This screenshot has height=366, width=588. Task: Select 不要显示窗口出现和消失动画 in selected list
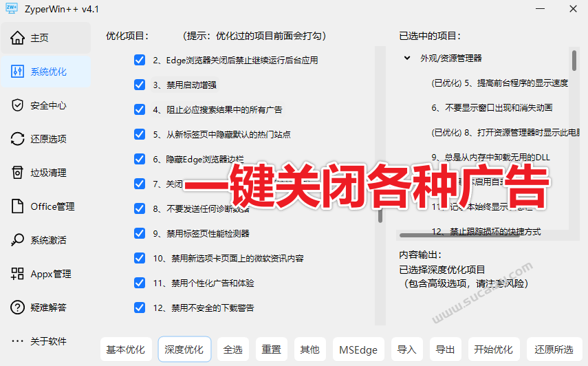492,108
